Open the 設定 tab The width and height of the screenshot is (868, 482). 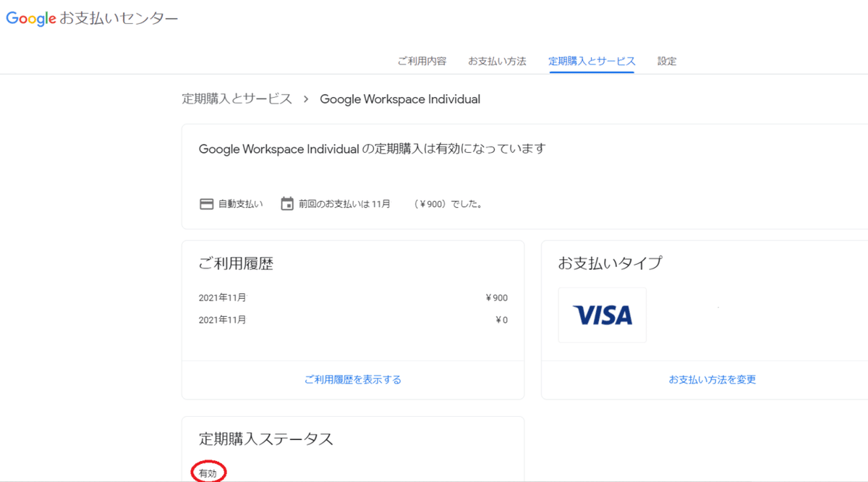(667, 62)
